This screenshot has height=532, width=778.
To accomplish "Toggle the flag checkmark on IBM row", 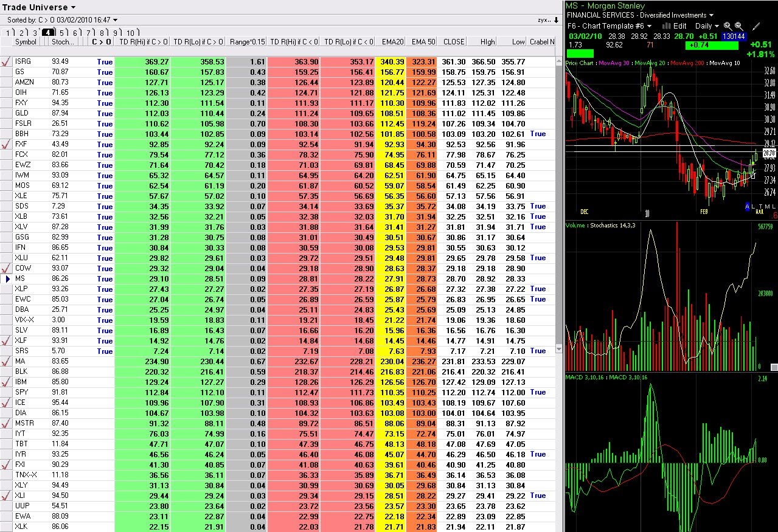I will 6,382.
